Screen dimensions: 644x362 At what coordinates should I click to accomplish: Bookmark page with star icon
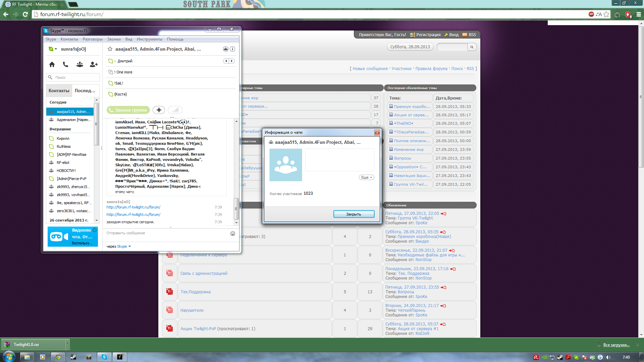pos(606,14)
